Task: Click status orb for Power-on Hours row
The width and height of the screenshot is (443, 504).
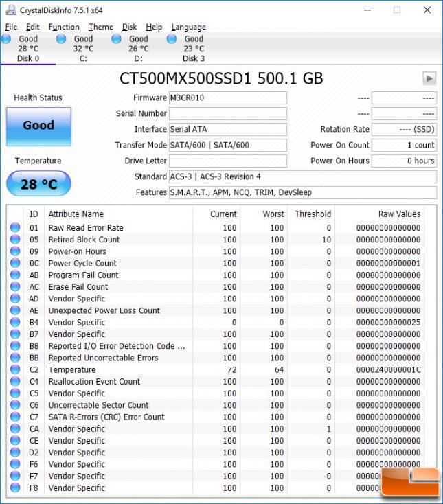Action: pos(15,251)
